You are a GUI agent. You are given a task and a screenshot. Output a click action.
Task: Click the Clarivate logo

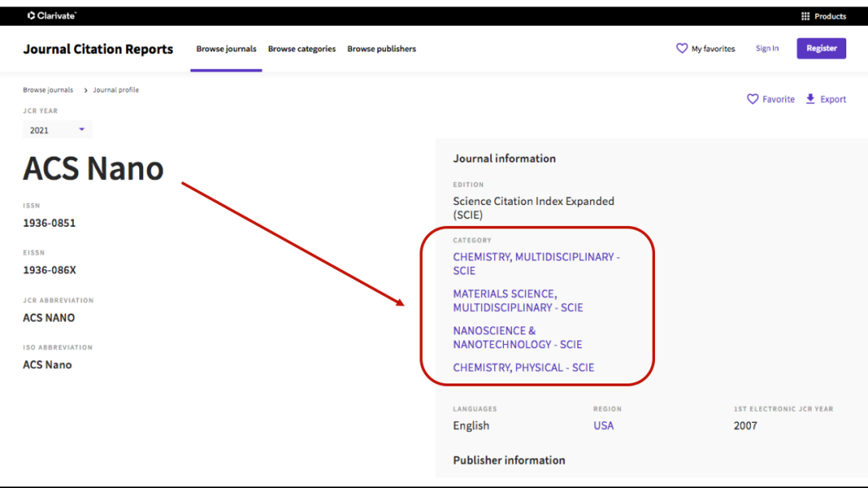[x=51, y=15]
